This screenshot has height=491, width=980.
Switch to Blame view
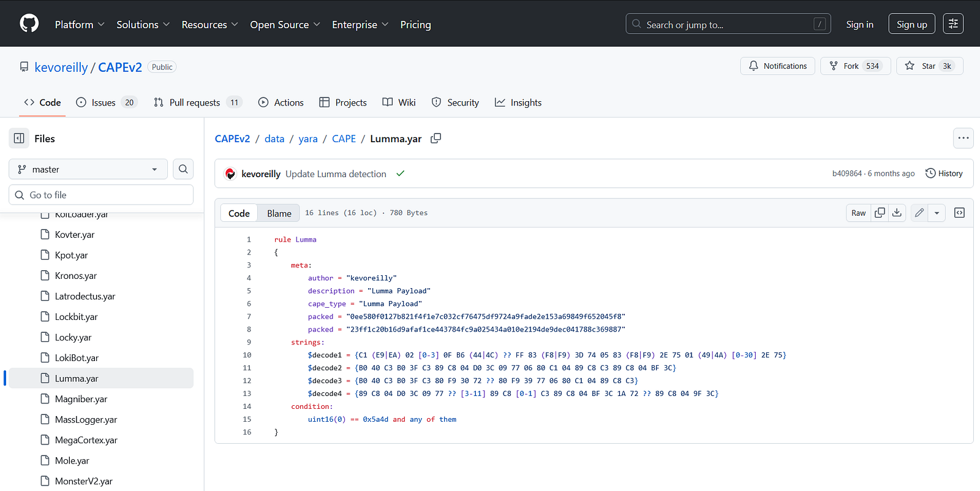279,213
